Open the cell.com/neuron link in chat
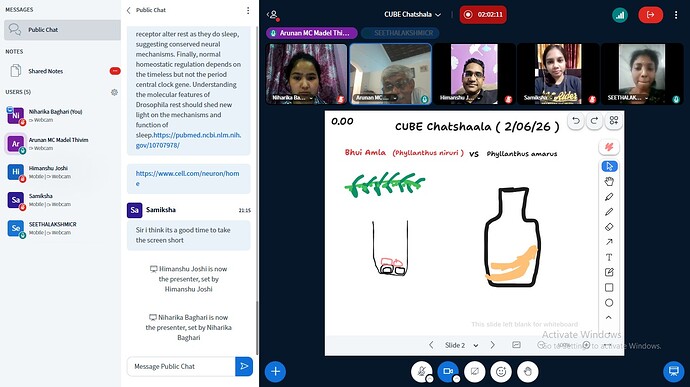Screen dimensions: 690x387 [x=187, y=178]
